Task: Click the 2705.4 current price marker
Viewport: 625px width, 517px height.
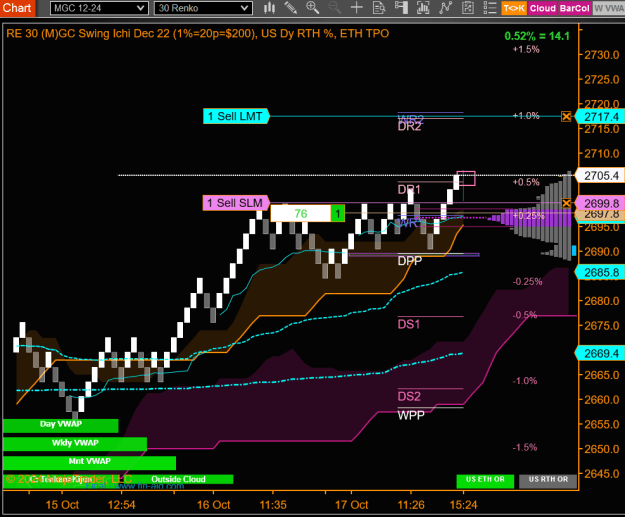Action: 600,175
